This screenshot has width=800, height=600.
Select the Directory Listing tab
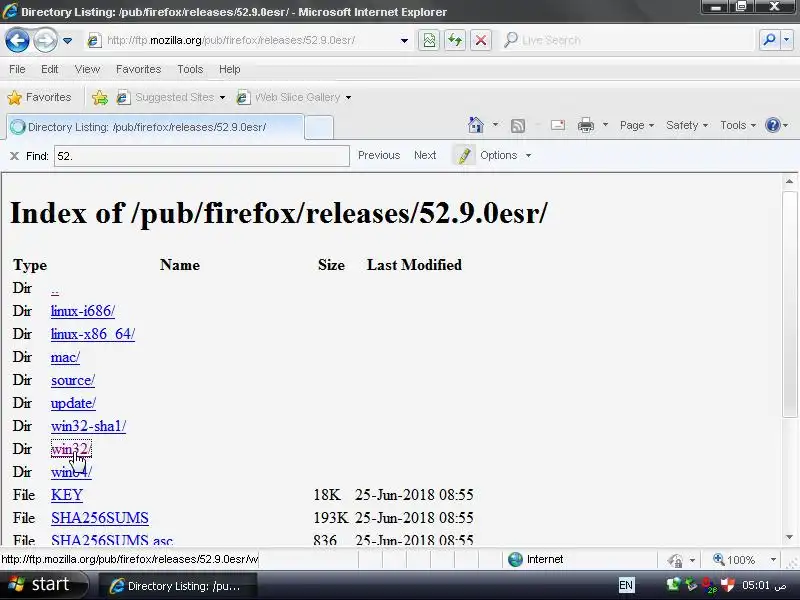point(156,127)
